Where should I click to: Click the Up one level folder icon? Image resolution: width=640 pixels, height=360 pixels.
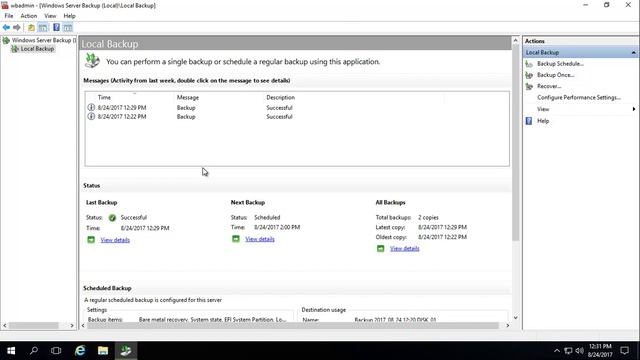tap(31, 27)
